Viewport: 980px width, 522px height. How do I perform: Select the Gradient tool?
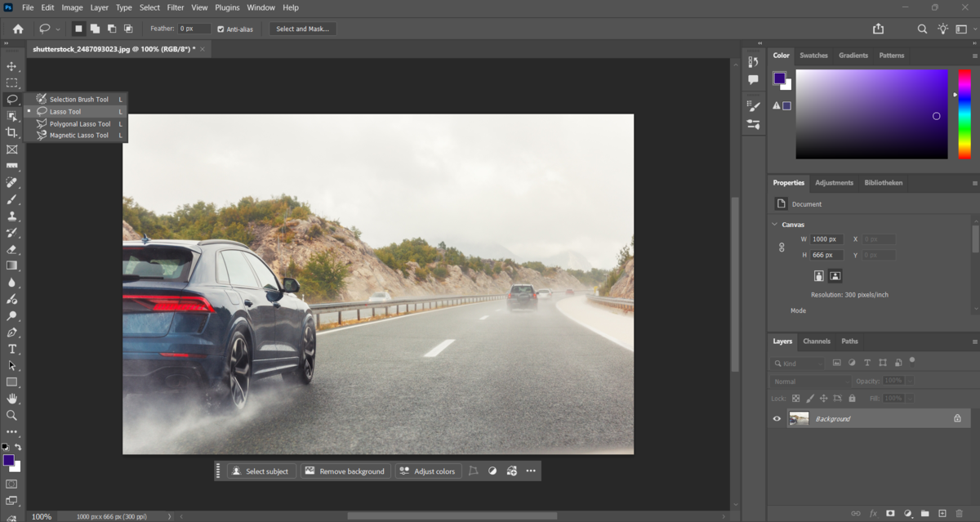11,265
